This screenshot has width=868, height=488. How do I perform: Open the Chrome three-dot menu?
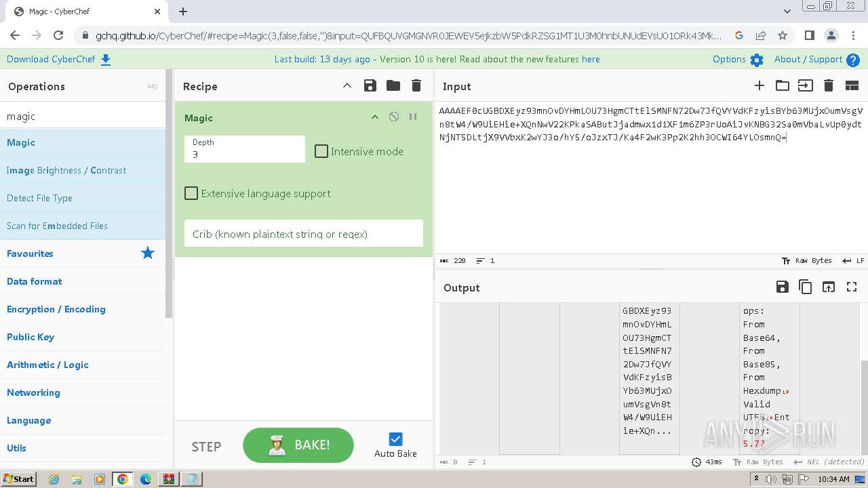click(852, 35)
